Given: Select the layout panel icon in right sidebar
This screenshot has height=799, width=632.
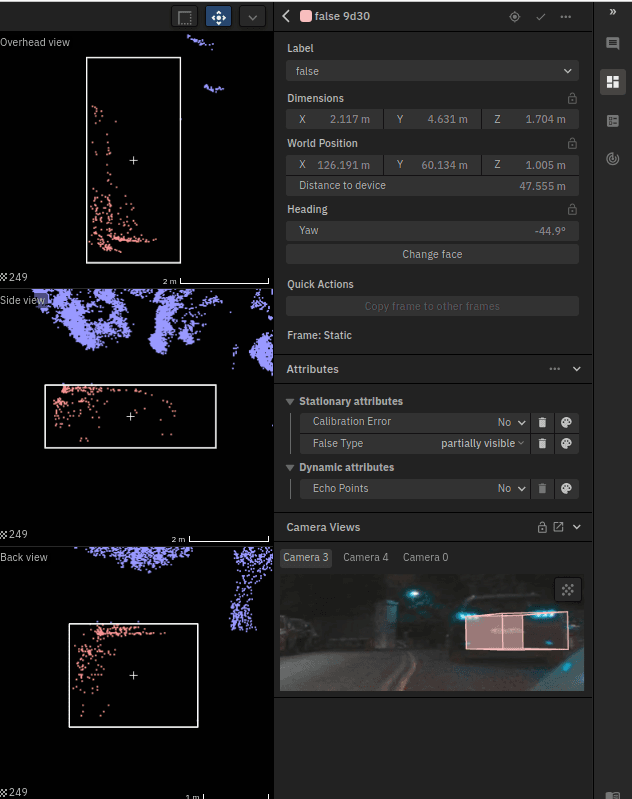Looking at the screenshot, I should (613, 82).
